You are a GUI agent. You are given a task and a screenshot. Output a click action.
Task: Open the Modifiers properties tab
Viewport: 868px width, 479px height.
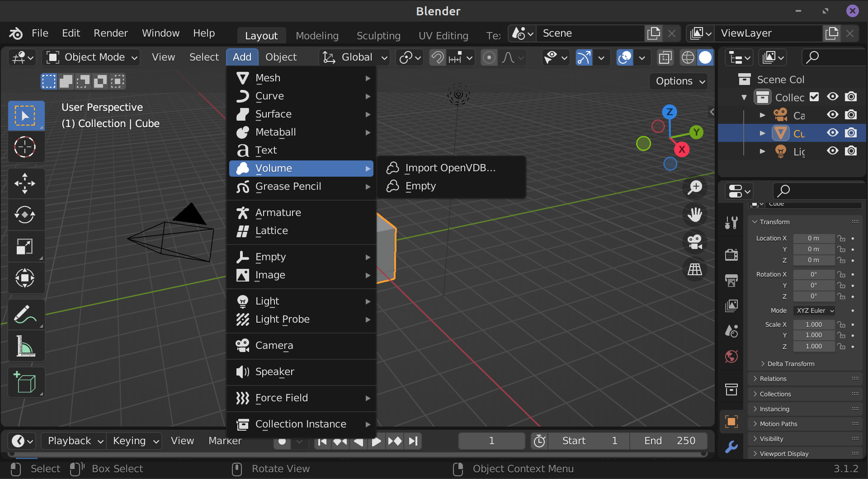click(731, 447)
